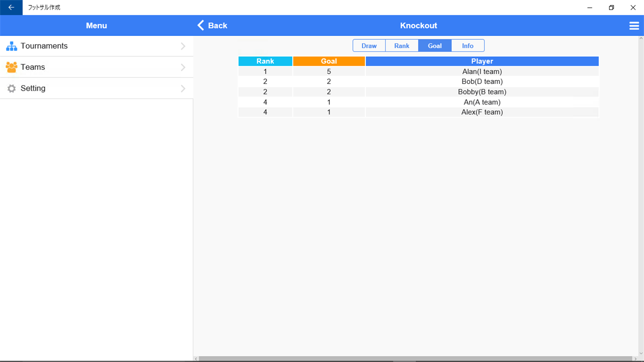Restore down the application window
The height and width of the screenshot is (362, 644).
(611, 8)
